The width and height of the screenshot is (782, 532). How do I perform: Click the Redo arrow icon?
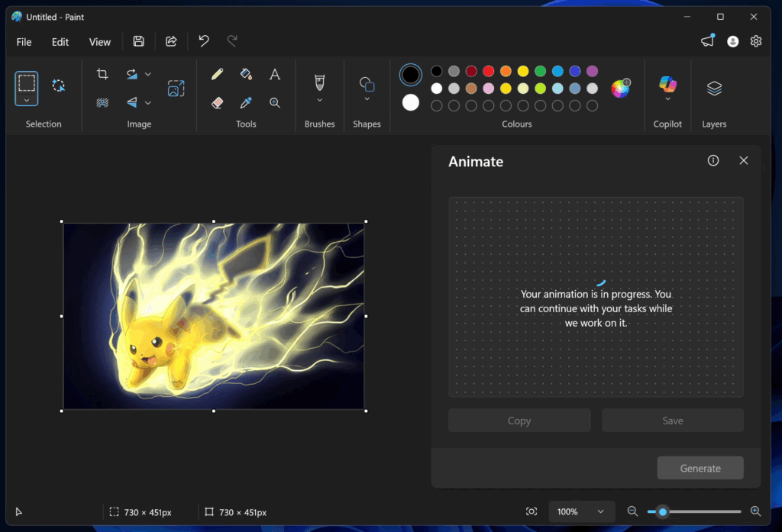232,41
